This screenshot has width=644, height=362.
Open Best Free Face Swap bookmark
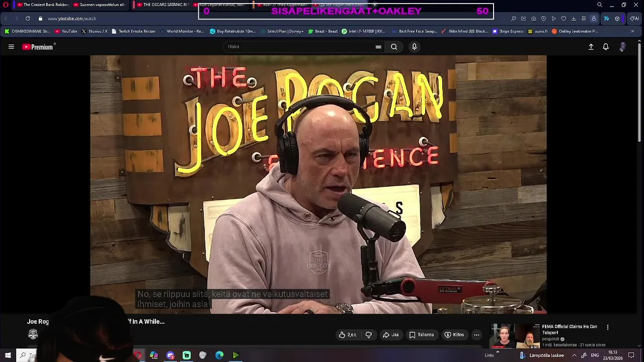414,31
